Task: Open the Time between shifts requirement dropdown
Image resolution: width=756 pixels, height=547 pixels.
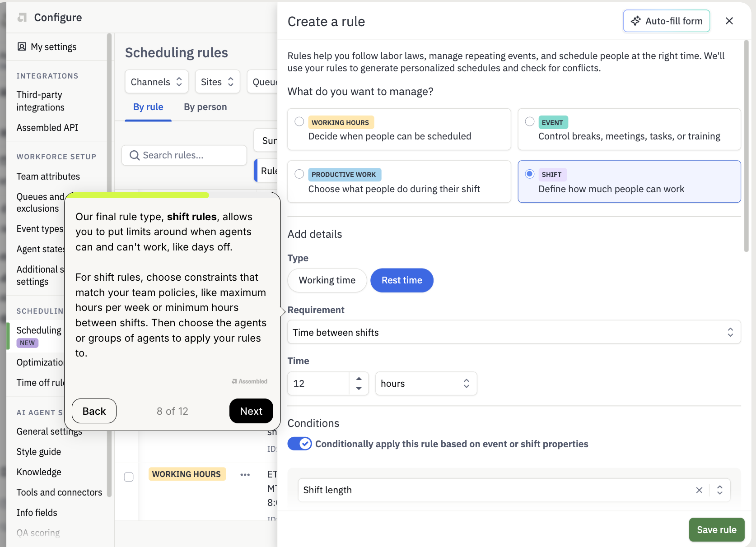Action: (x=513, y=333)
